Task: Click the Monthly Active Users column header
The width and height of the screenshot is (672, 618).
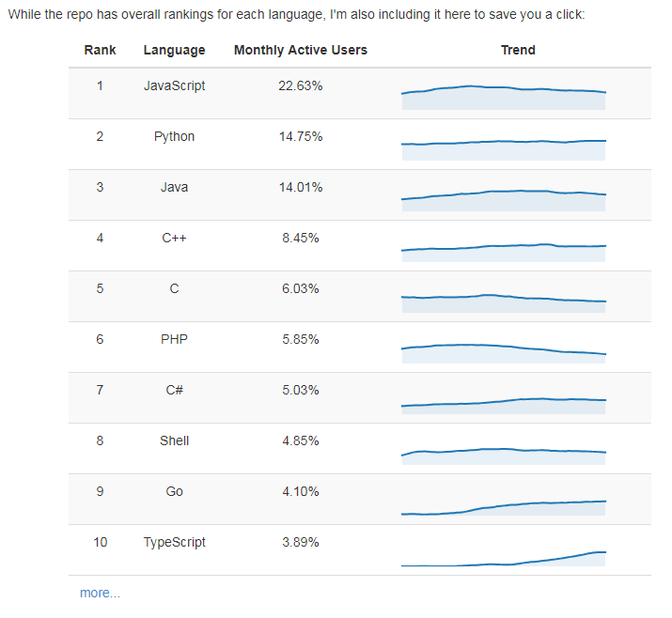Action: 301,50
